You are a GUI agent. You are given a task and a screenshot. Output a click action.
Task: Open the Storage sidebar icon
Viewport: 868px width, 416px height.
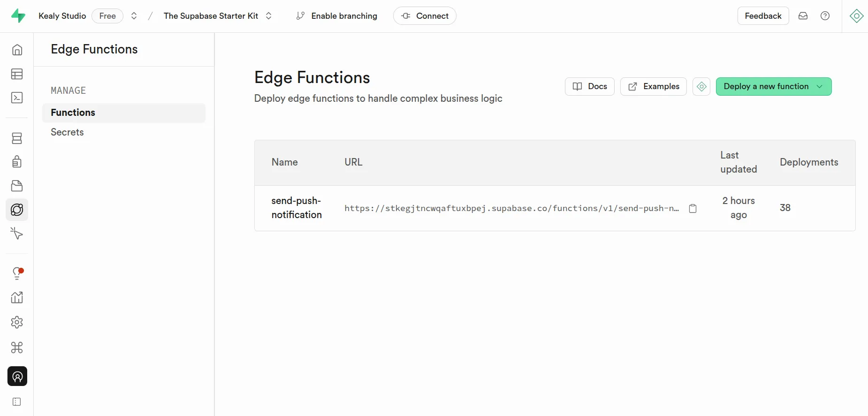point(17,186)
